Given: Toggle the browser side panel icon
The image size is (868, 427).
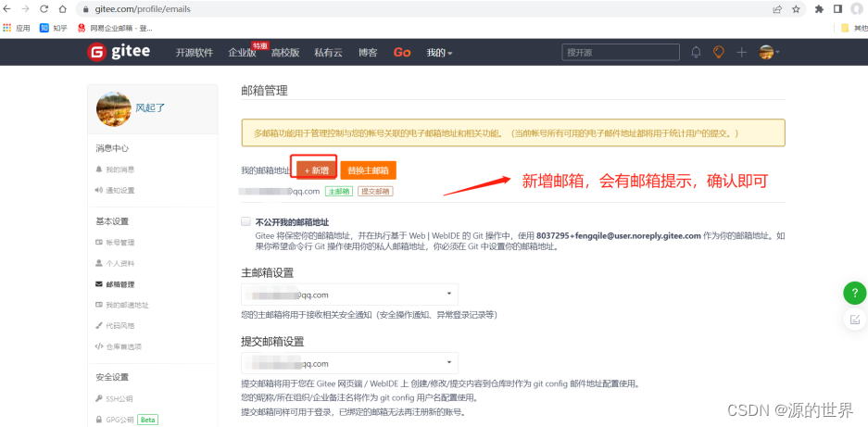Looking at the screenshot, I should point(838,9).
